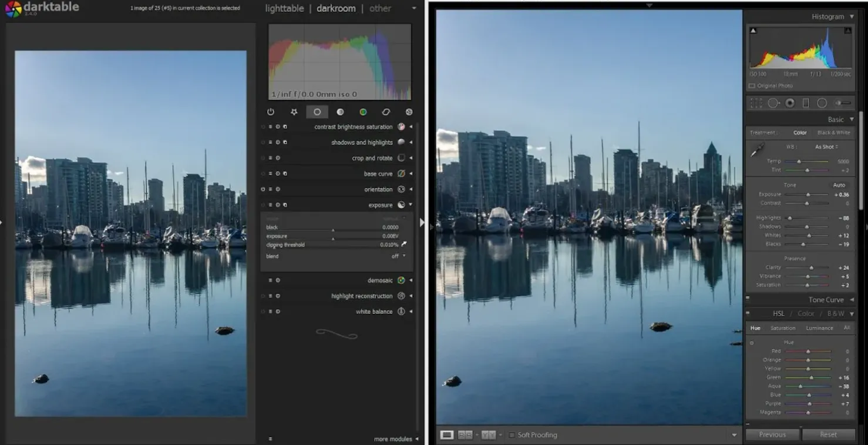Open the blend mode off dropdown
The height and width of the screenshot is (445, 868).
pos(399,256)
